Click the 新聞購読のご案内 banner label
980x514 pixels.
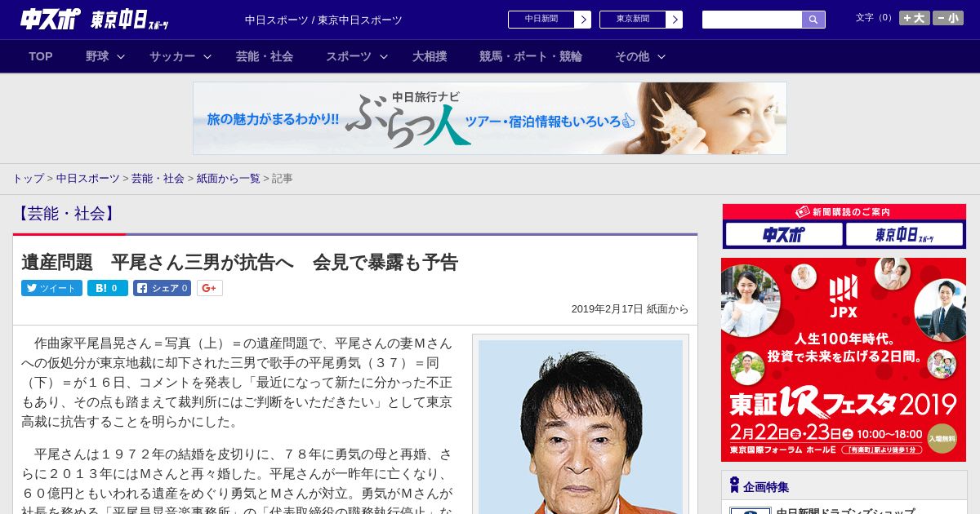[x=844, y=212]
